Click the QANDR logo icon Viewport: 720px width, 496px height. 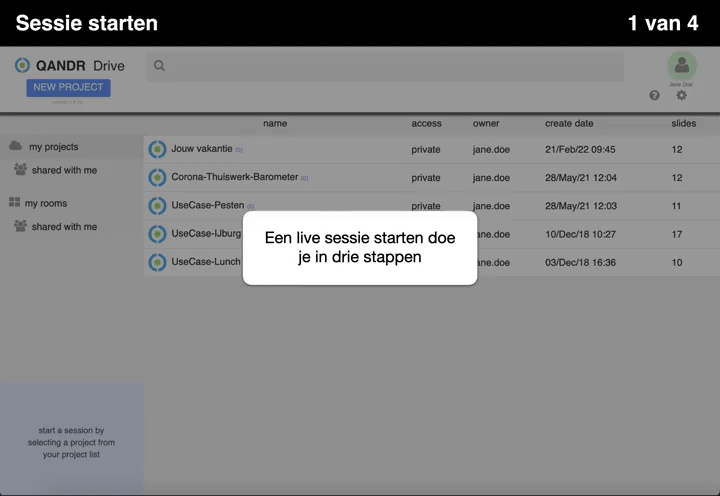(22, 66)
